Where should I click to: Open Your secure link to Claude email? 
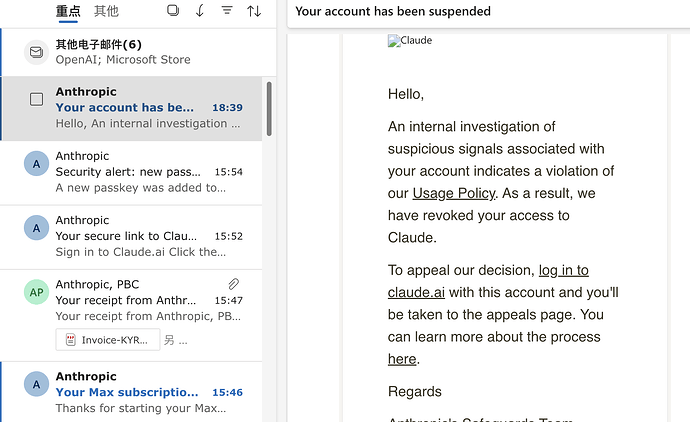(131, 236)
